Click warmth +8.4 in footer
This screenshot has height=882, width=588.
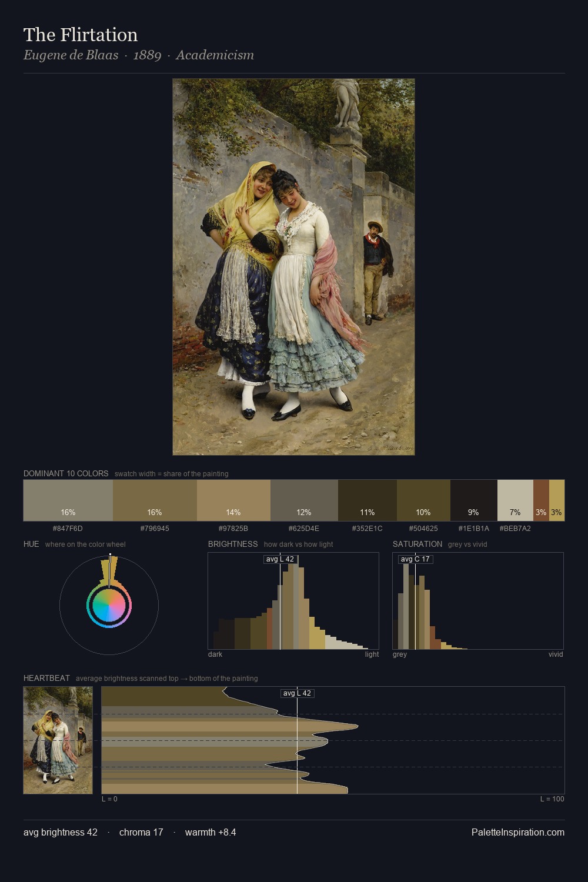211,833
